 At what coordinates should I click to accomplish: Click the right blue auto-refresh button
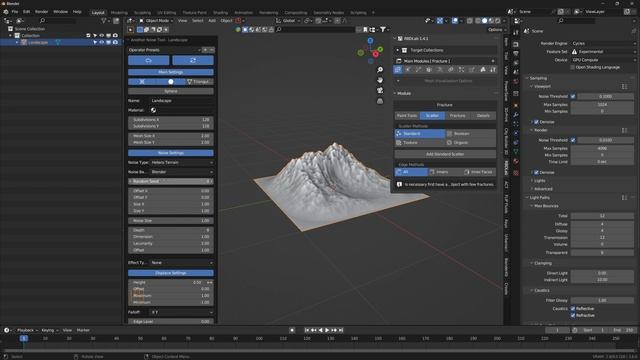[193, 60]
